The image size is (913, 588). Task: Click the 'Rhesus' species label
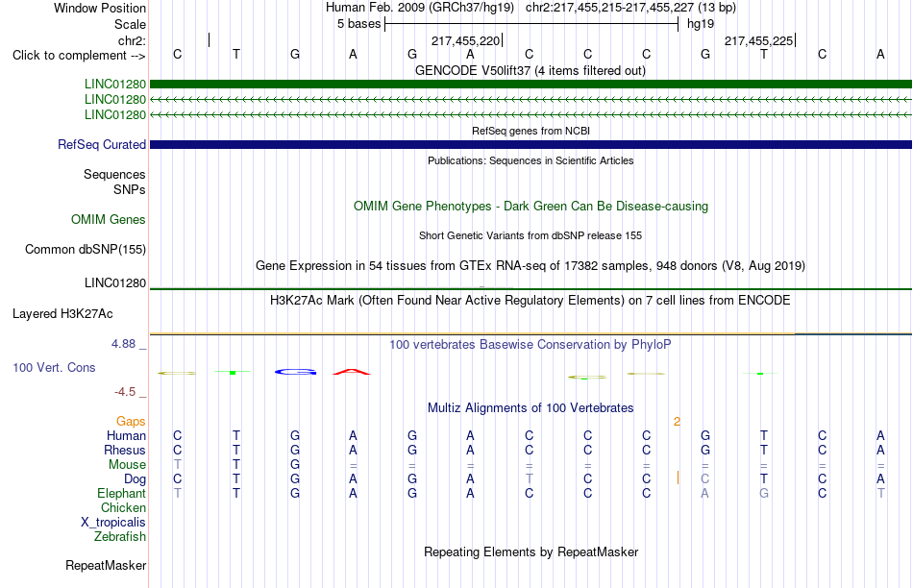click(x=125, y=450)
